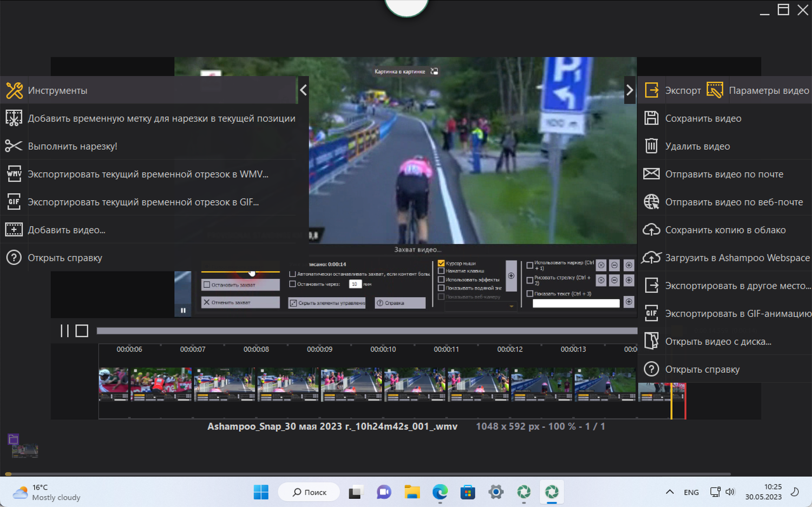Click the Добавить видео icon

pyautogui.click(x=14, y=230)
